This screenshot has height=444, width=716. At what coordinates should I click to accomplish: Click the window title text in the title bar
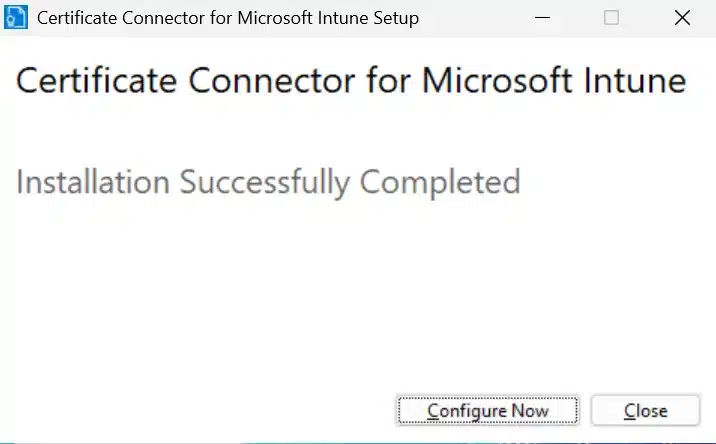[x=228, y=18]
